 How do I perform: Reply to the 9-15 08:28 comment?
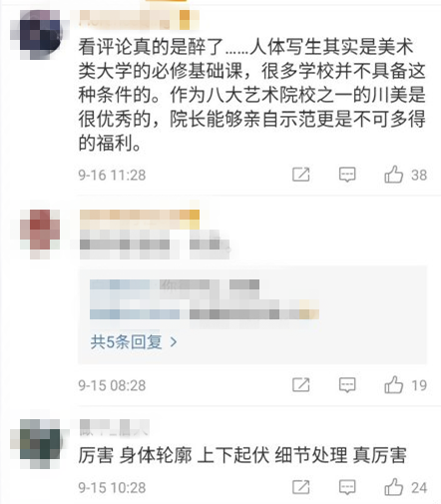point(347,385)
